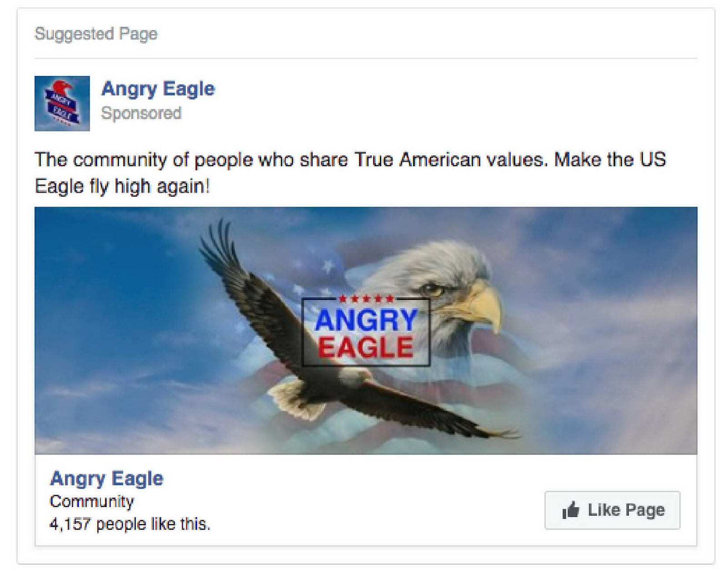Open the Angry Eagle title below the banner
Viewport: 728px width, 578px height.
coord(106,479)
